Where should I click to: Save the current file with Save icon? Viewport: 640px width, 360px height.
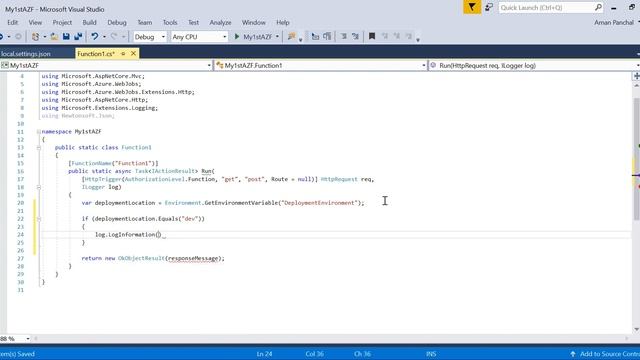click(66, 37)
